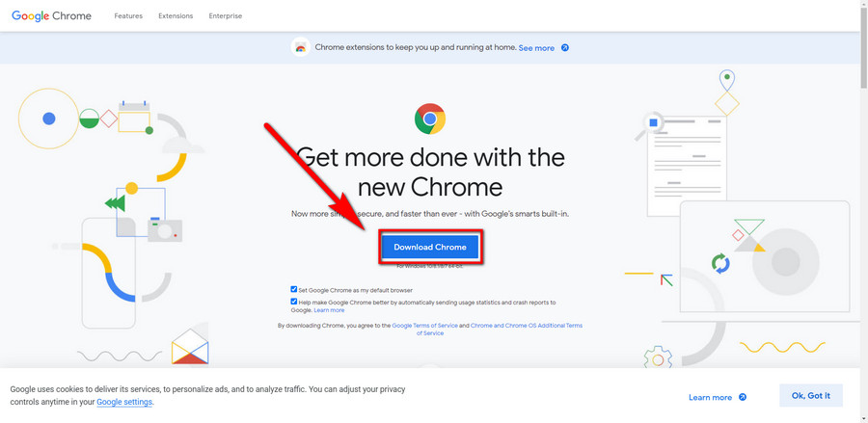
Task: Click the green refresh arrows illustration icon
Action: click(719, 263)
